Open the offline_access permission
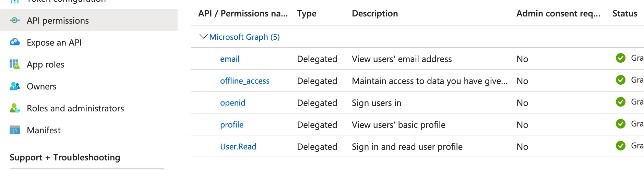Screen dimensions: 644x170 245,81
